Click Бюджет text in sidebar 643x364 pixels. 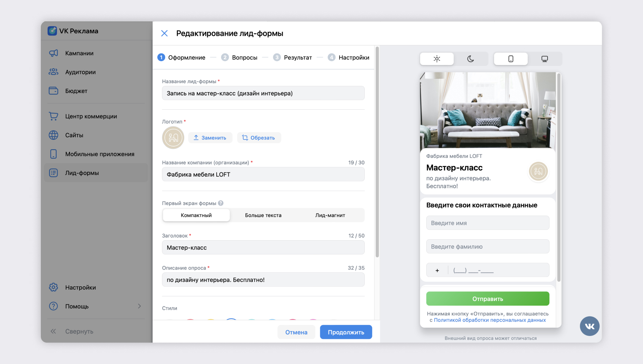coord(76,91)
